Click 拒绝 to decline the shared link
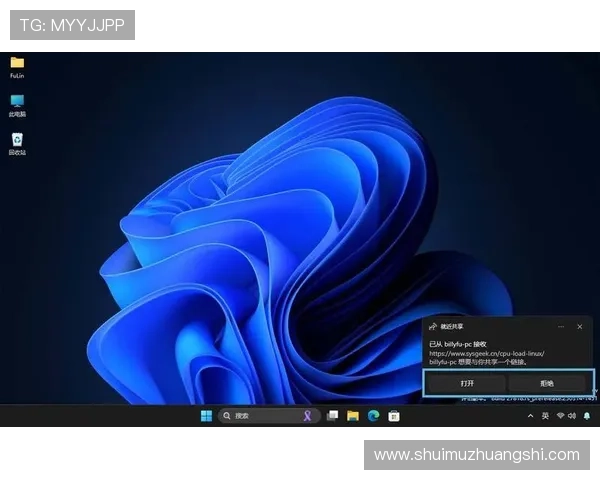 [x=547, y=383]
